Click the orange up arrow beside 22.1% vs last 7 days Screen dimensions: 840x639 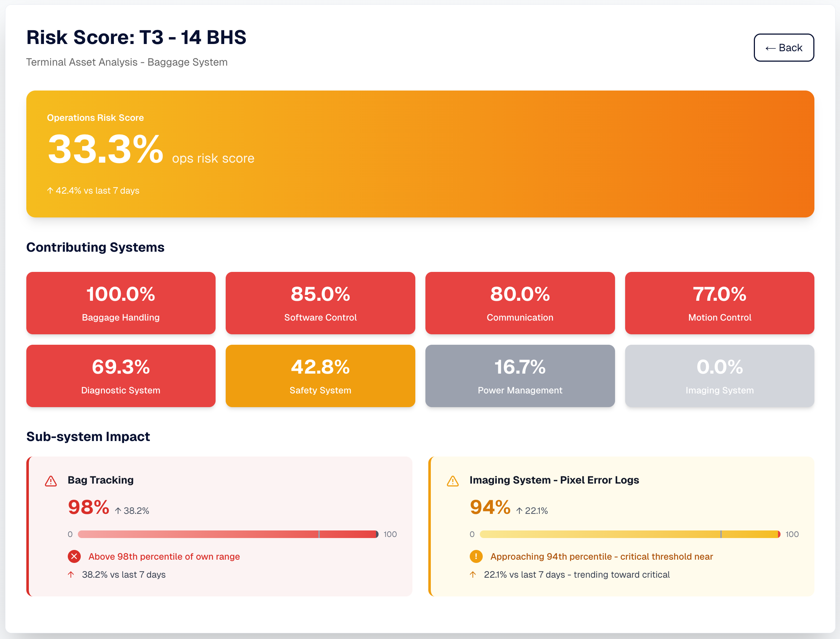coord(473,574)
